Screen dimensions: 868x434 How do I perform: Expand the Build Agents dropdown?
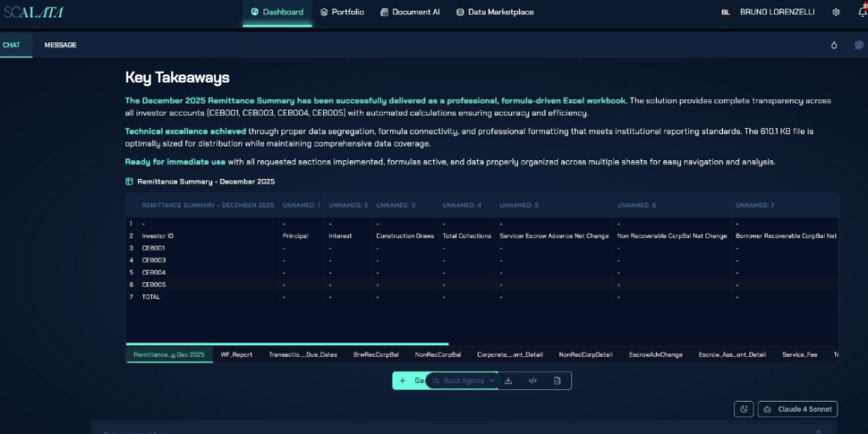[463, 381]
